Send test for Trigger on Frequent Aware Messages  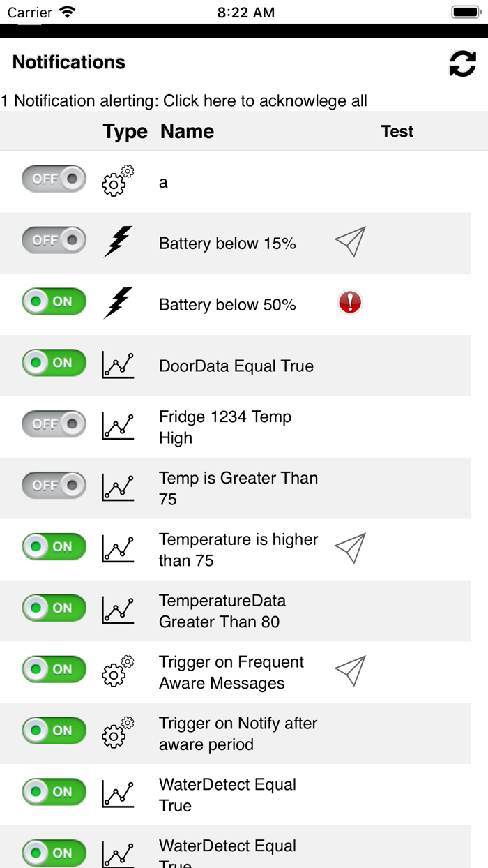coord(349,670)
